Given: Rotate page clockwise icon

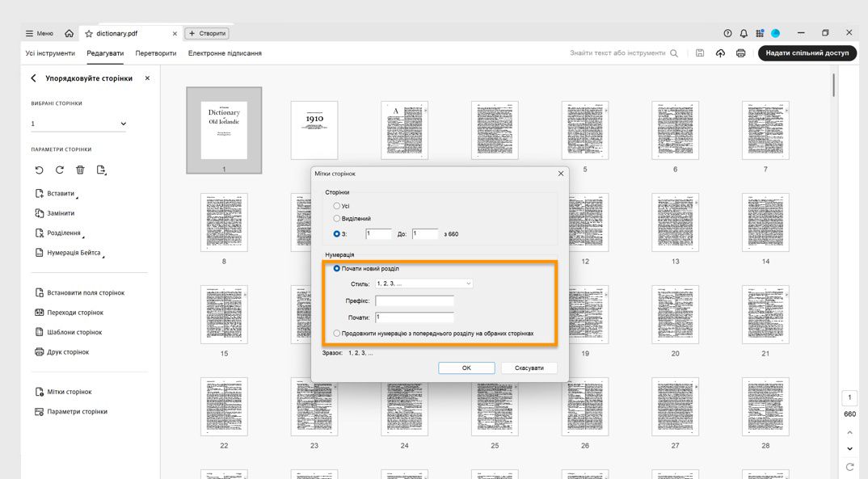Looking at the screenshot, I should click(x=59, y=170).
